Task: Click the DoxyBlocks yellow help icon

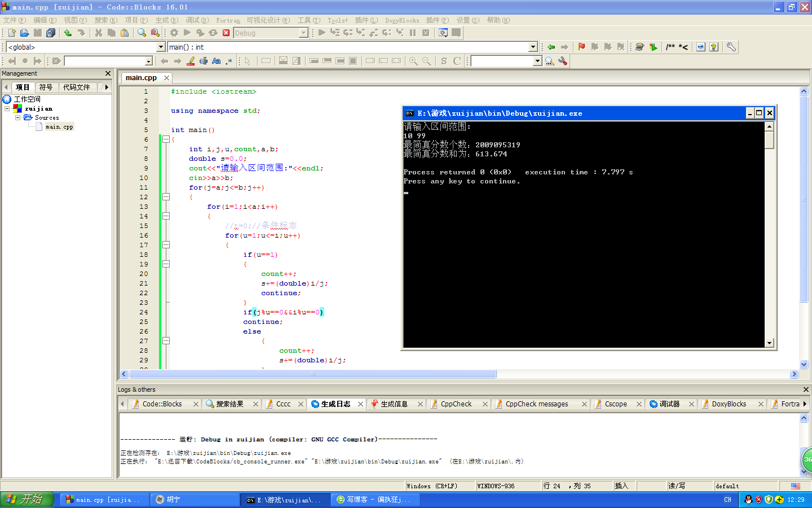Action: 714,47
